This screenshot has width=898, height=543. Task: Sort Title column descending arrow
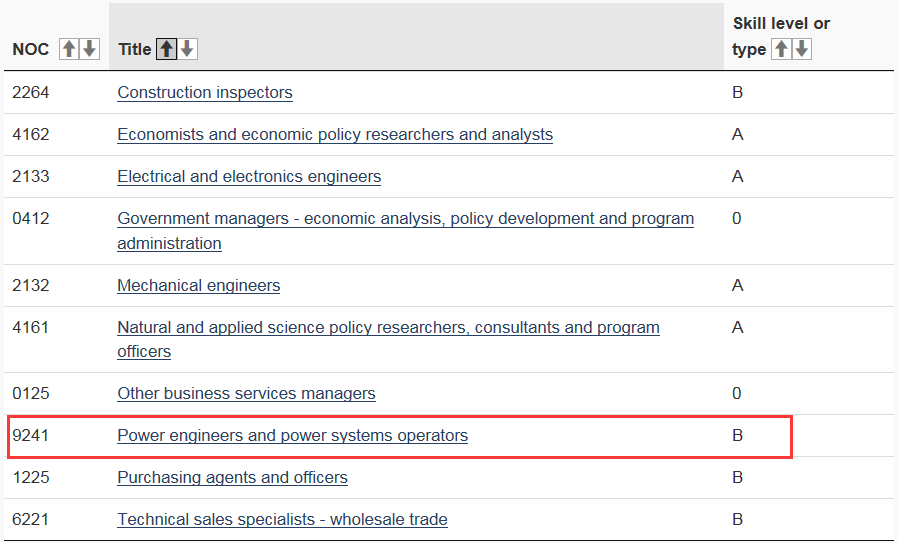(187, 49)
